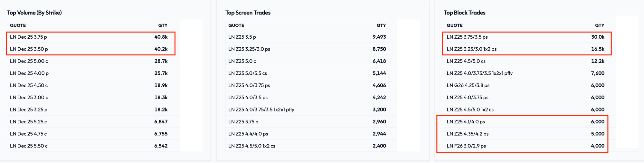This screenshot has height=163, width=644.
Task: Select the LN Z25 3.75/3.5 ps block trade
Action: pyautogui.click(x=467, y=37)
